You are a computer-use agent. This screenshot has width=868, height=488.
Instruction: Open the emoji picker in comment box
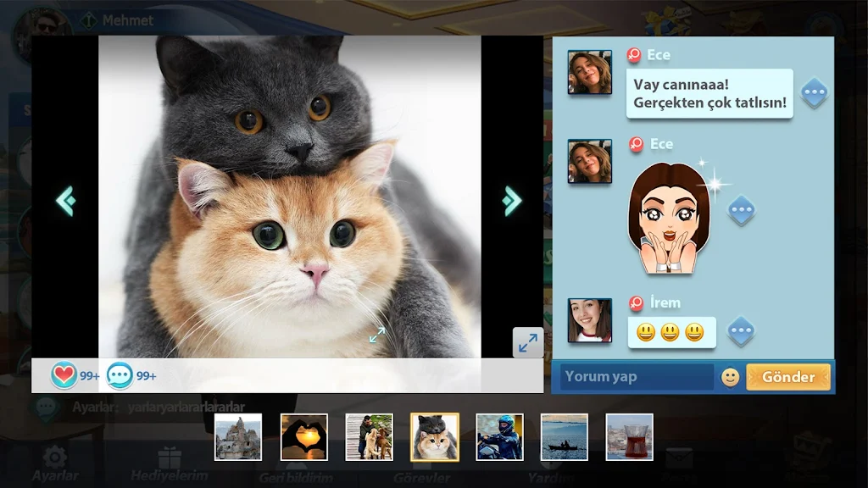pyautogui.click(x=730, y=377)
